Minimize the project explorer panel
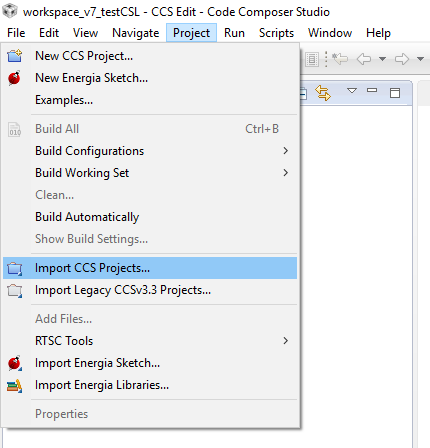Image resolution: width=430 pixels, height=448 pixels. click(x=372, y=90)
